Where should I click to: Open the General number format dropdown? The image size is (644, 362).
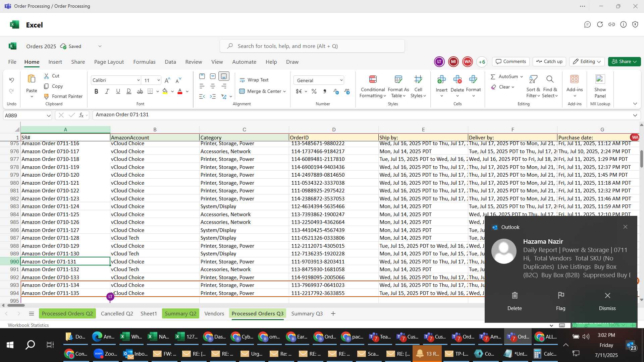[x=341, y=80]
